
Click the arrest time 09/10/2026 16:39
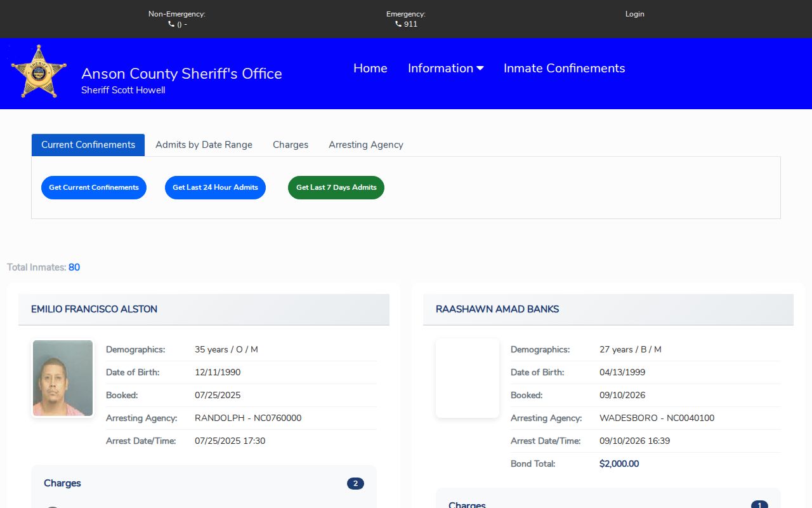click(x=634, y=441)
